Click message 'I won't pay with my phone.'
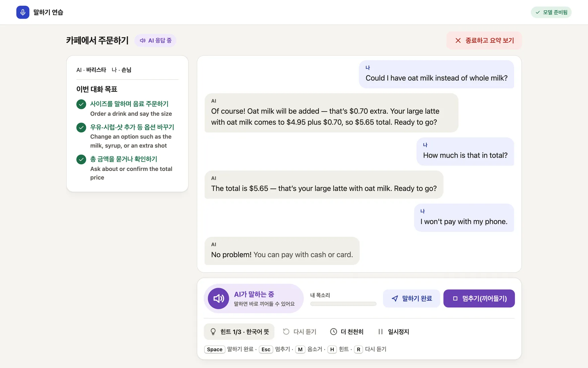This screenshot has width=588, height=368. (x=464, y=218)
